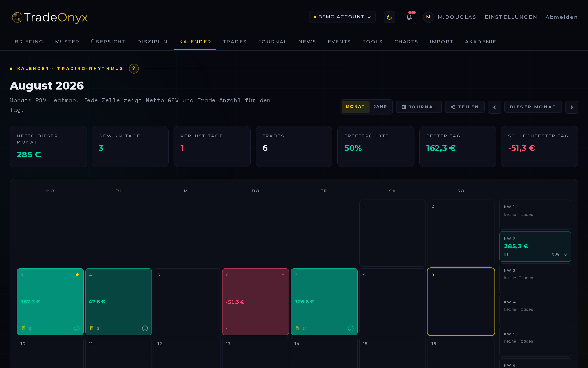Open Einstellungen settings link

click(511, 17)
